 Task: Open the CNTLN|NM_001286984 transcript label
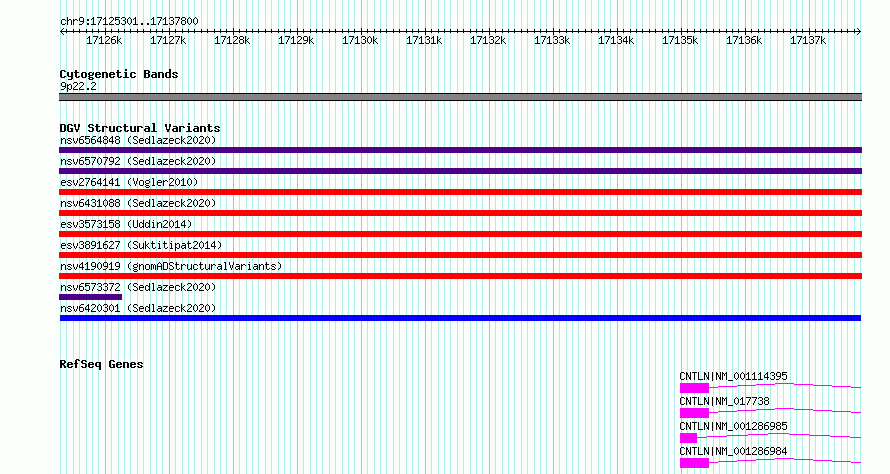(x=733, y=451)
